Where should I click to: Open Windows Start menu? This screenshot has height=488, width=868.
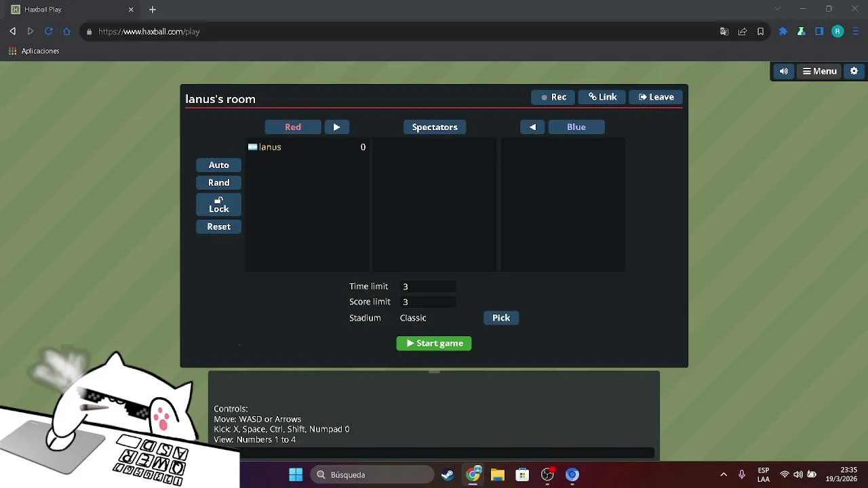[x=296, y=475]
